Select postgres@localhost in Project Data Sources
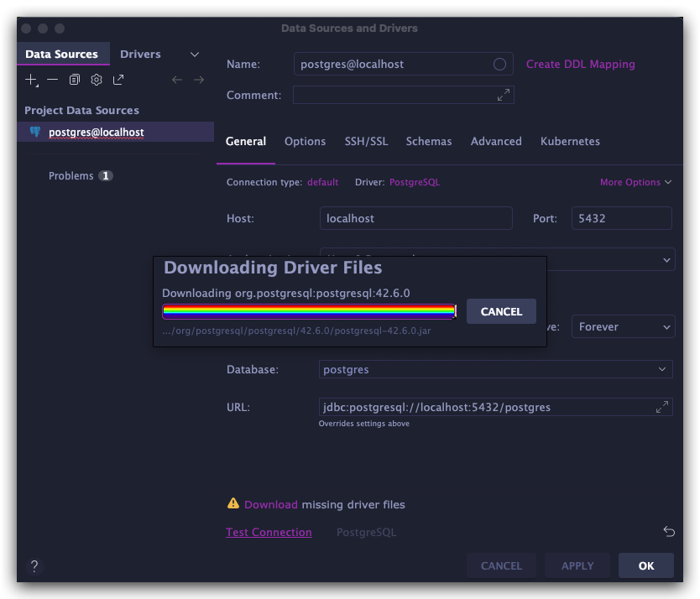The width and height of the screenshot is (700, 599). tap(115, 132)
